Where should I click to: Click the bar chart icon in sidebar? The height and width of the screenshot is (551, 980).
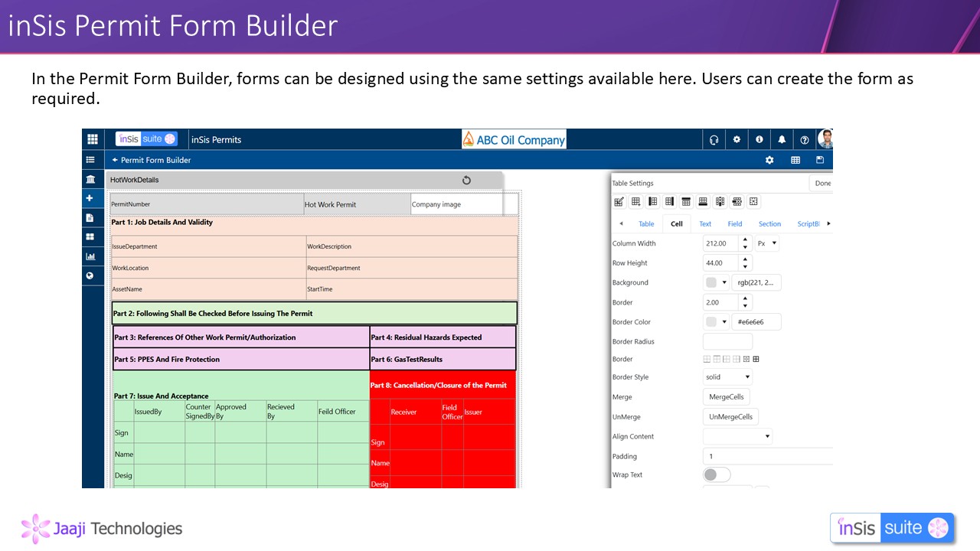point(90,256)
